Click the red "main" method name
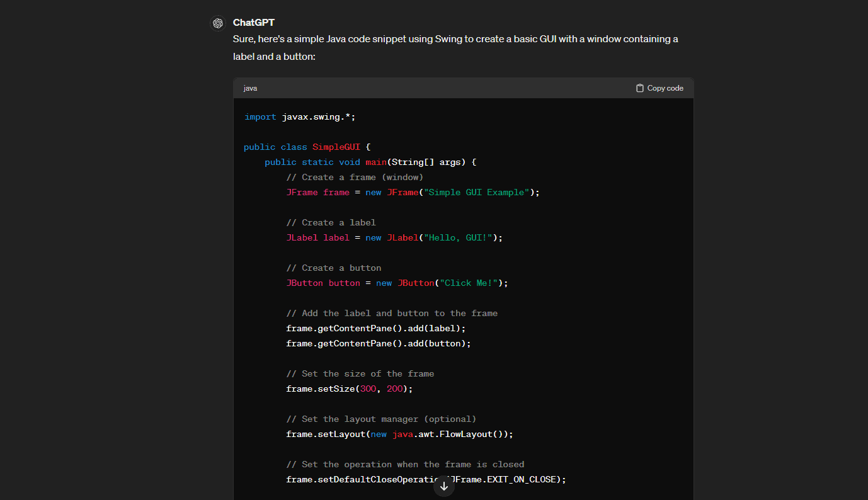Viewport: 868px width, 500px height. [x=375, y=162]
